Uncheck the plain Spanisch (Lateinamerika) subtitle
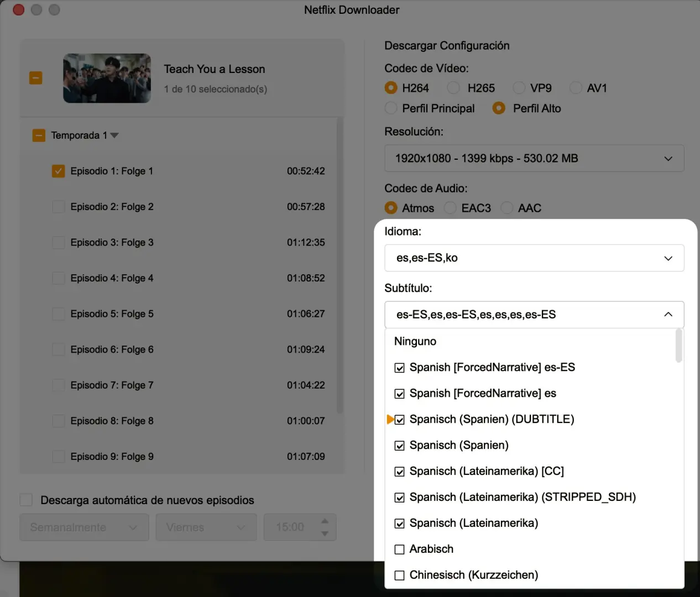 400,523
